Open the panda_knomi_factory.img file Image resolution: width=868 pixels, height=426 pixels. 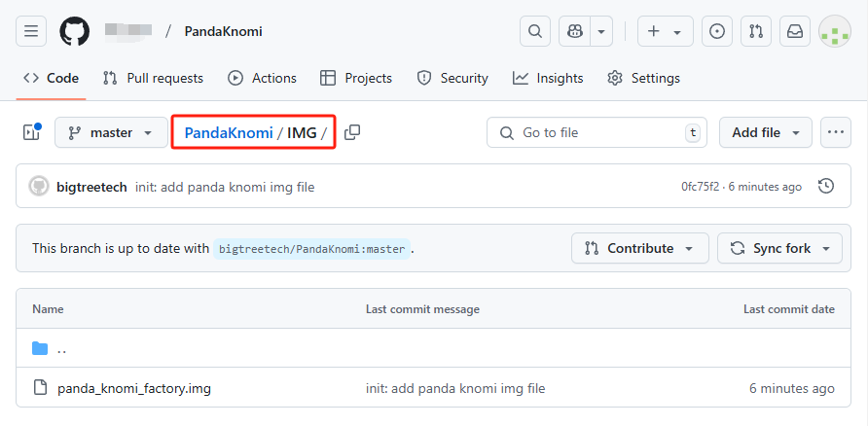coord(134,388)
